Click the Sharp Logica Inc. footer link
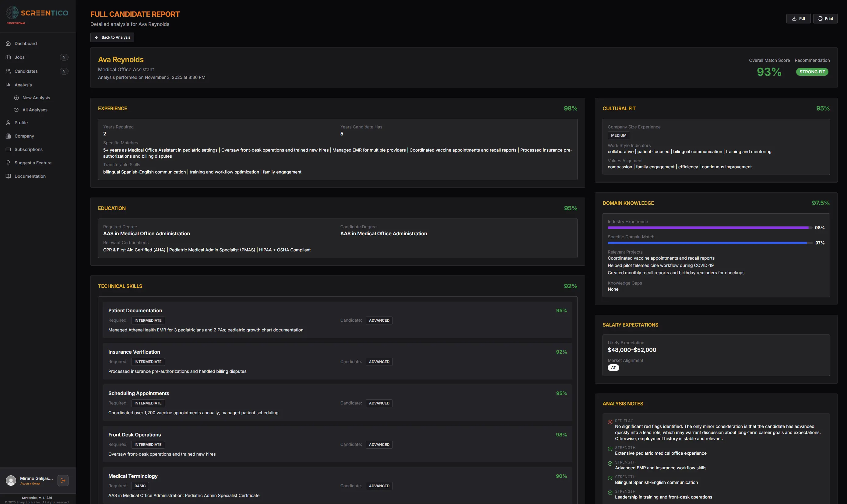The width and height of the screenshot is (847, 504). pos(29,502)
